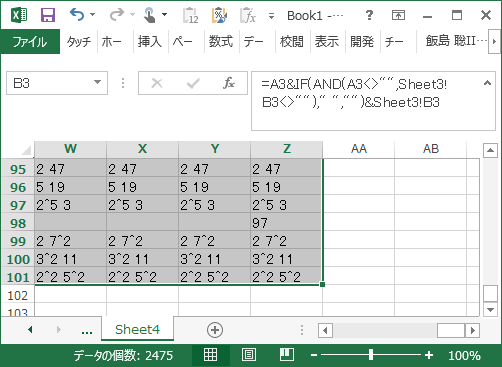Save the workbook with floppy disk icon
The image size is (502, 367).
48,15
